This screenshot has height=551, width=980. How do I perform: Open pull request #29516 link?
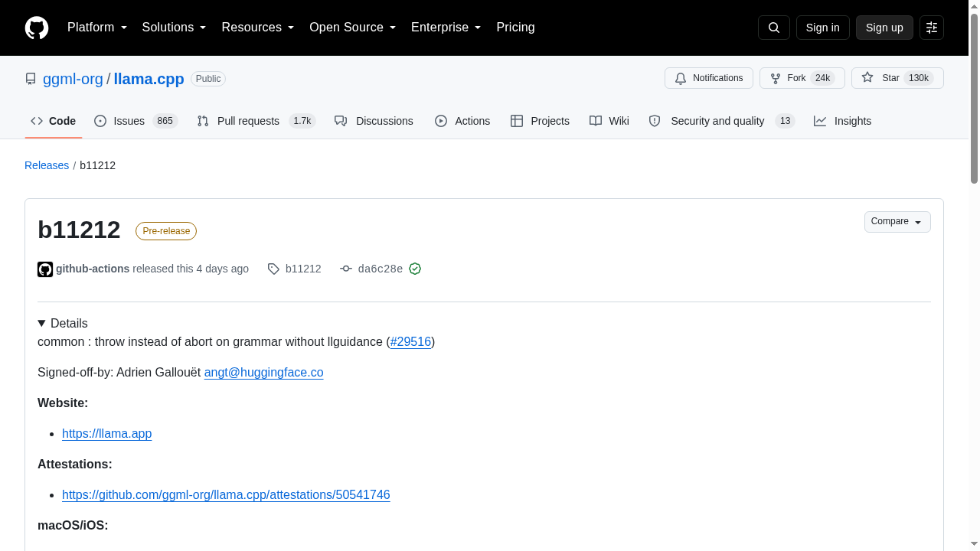pyautogui.click(x=410, y=341)
